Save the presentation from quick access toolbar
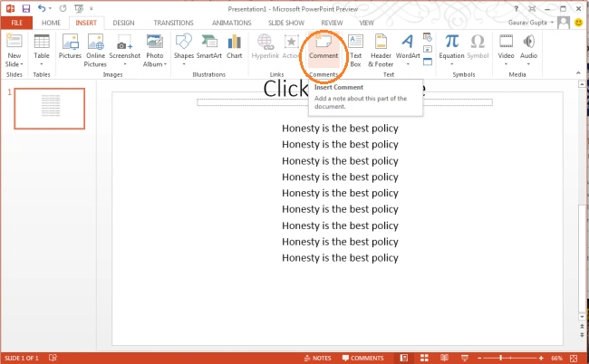This screenshot has width=589, height=364. point(25,8)
